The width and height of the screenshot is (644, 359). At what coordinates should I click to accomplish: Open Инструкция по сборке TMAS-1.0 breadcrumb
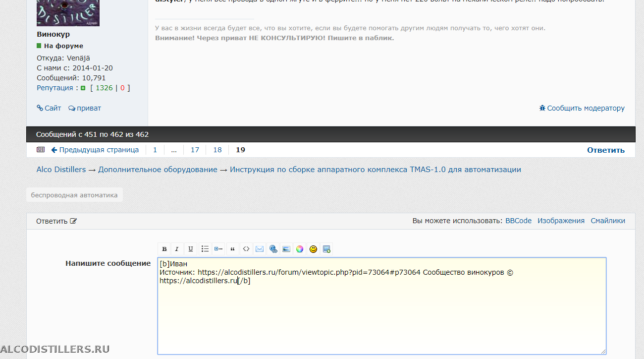click(x=376, y=170)
